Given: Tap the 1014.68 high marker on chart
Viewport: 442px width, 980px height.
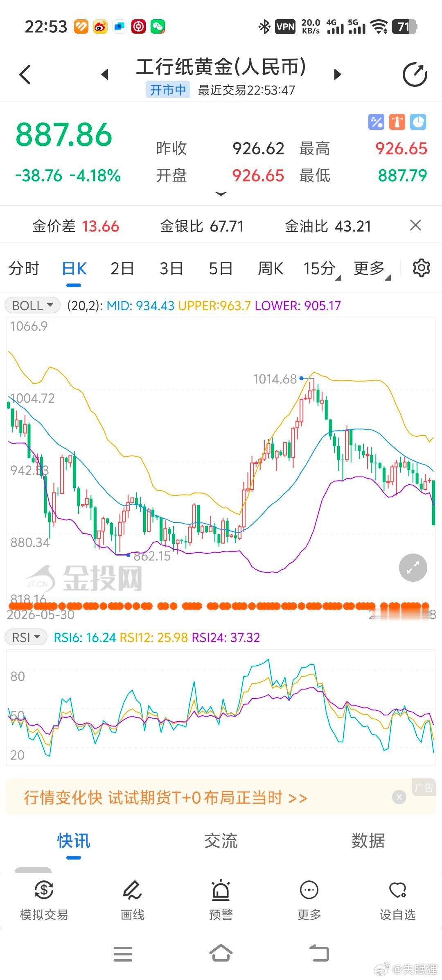Looking at the screenshot, I should [275, 379].
